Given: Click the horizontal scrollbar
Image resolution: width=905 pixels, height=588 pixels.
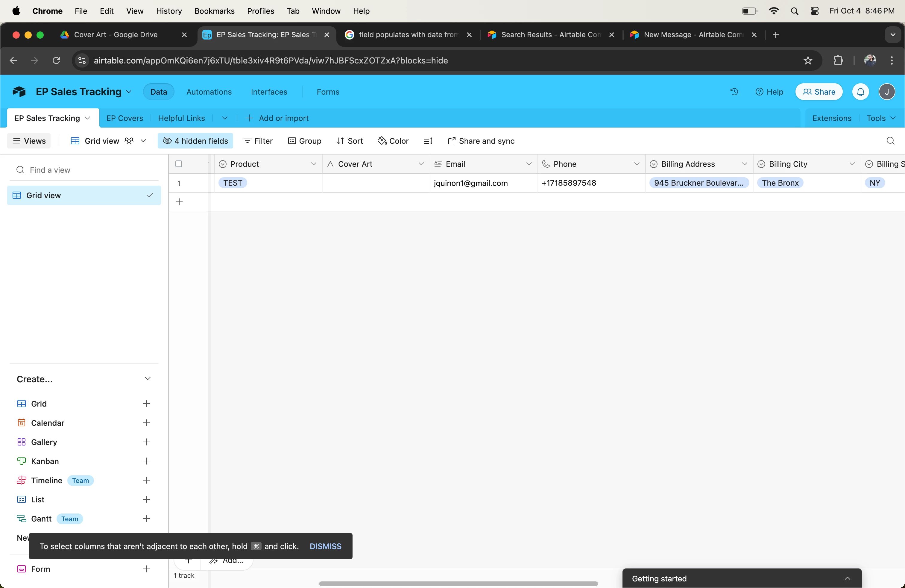Looking at the screenshot, I should click(x=458, y=584).
